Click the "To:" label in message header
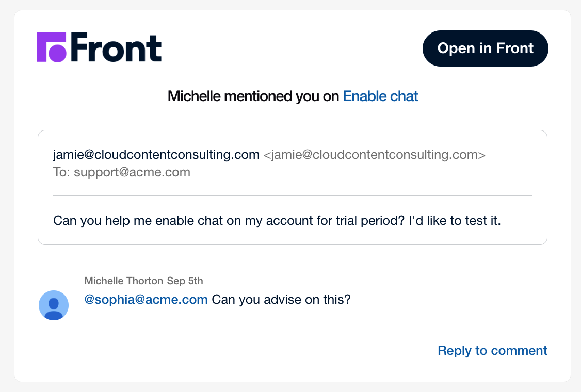The image size is (581, 392). (x=61, y=172)
